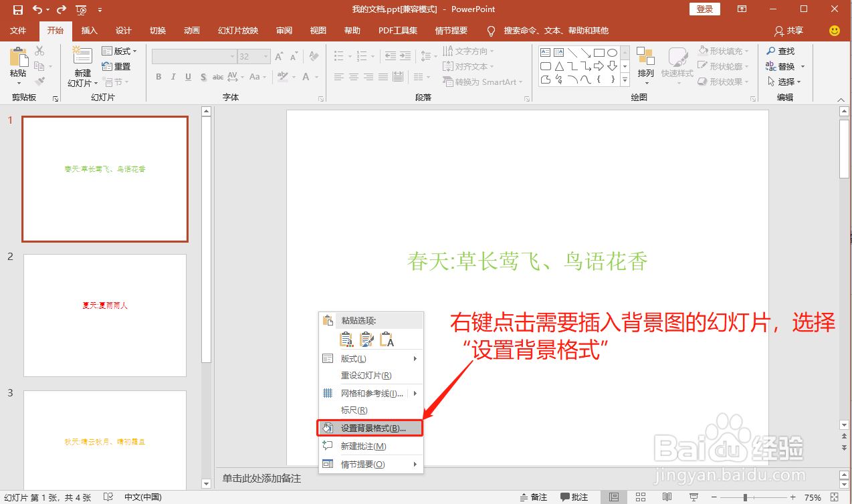Click the Redo arrow icon

click(x=62, y=9)
